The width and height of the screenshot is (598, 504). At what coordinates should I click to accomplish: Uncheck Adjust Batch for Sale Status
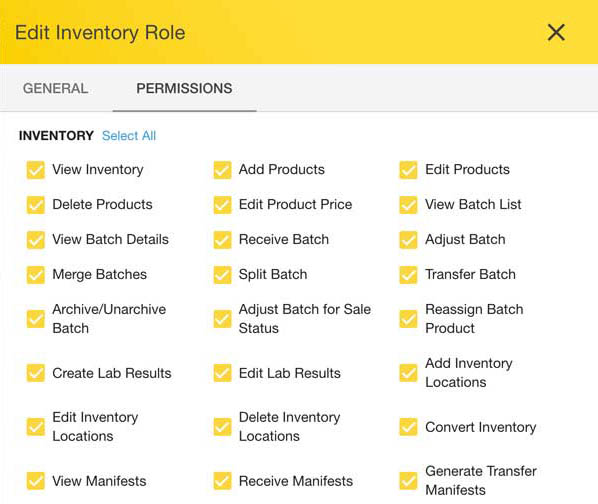pos(222,319)
